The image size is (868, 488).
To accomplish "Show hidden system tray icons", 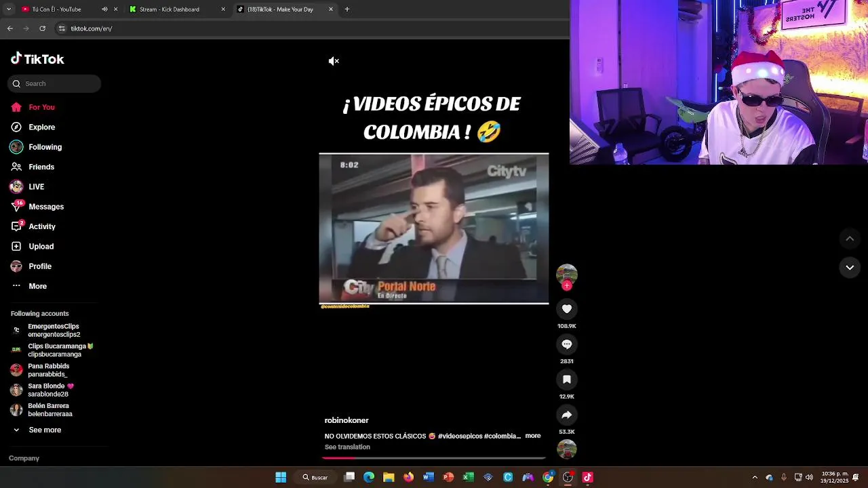I will 755,477.
